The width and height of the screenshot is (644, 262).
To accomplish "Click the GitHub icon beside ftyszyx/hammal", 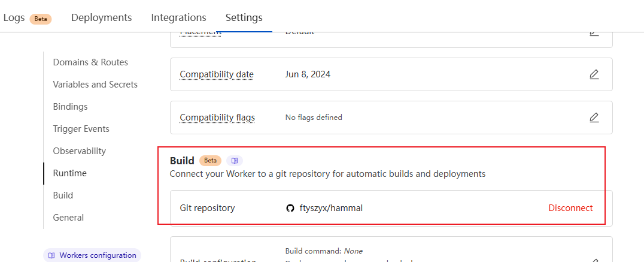I will tap(290, 208).
